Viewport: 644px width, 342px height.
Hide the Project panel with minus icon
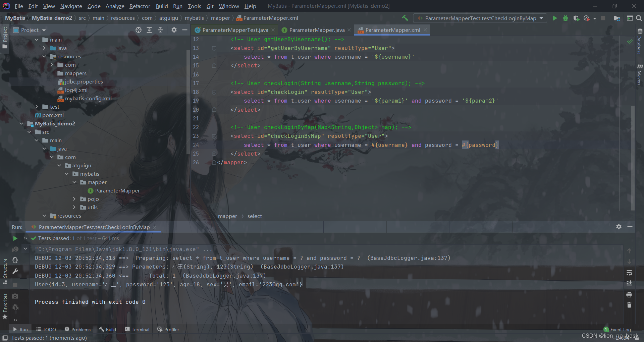click(184, 30)
